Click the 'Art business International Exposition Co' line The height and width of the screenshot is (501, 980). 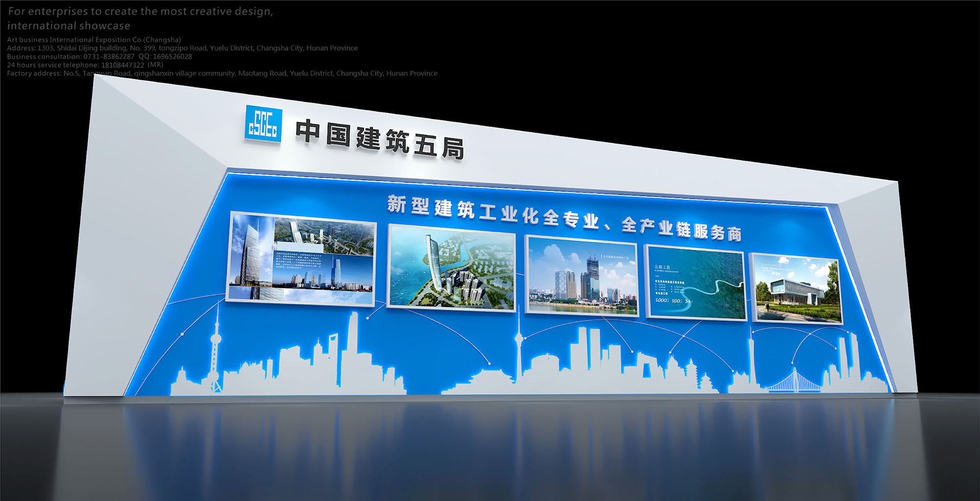point(94,40)
